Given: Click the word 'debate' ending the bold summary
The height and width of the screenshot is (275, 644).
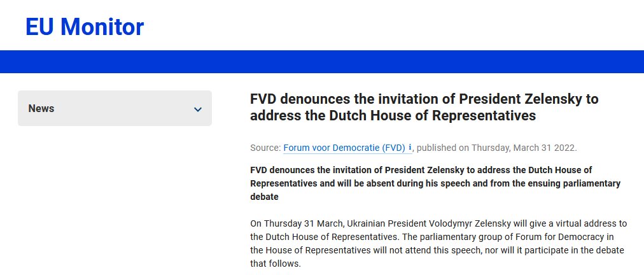Looking at the screenshot, I should click(x=264, y=197).
